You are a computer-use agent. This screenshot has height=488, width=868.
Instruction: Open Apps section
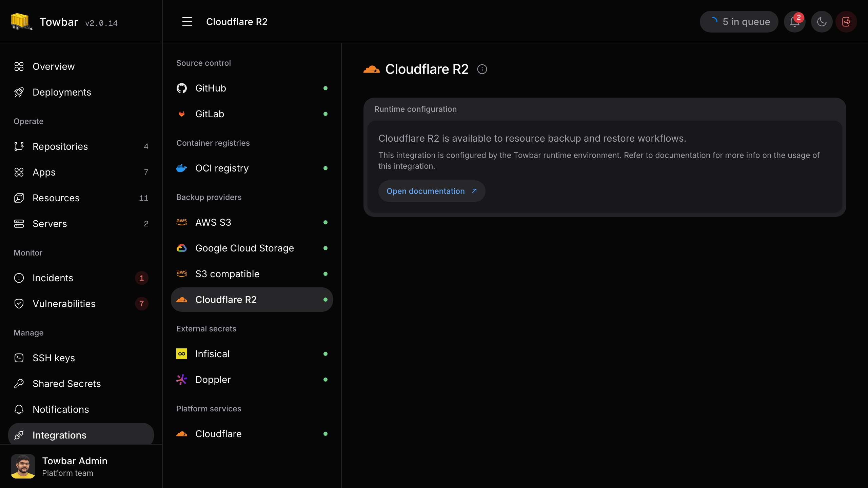coord(81,172)
